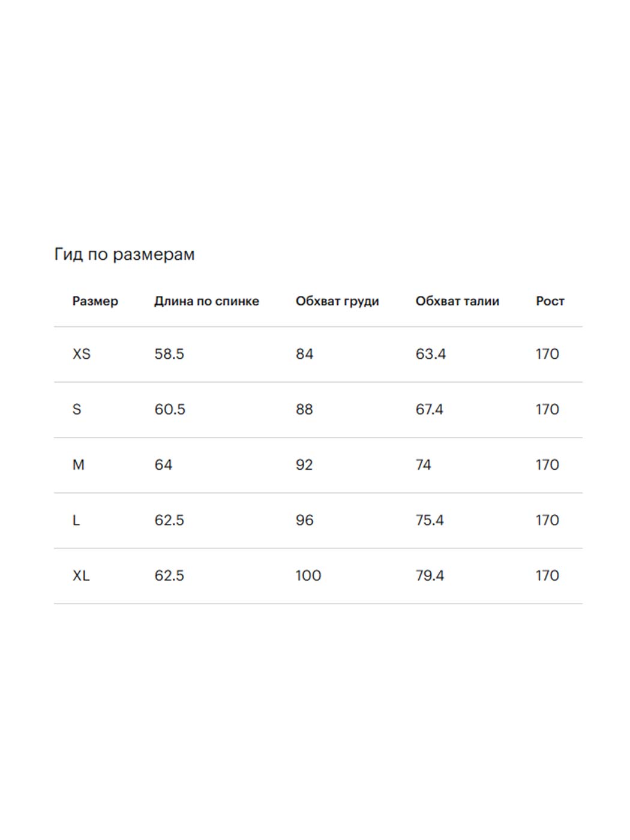Click waist value 79.4 in XL row
Screen dimensions: 630x840
429,575
